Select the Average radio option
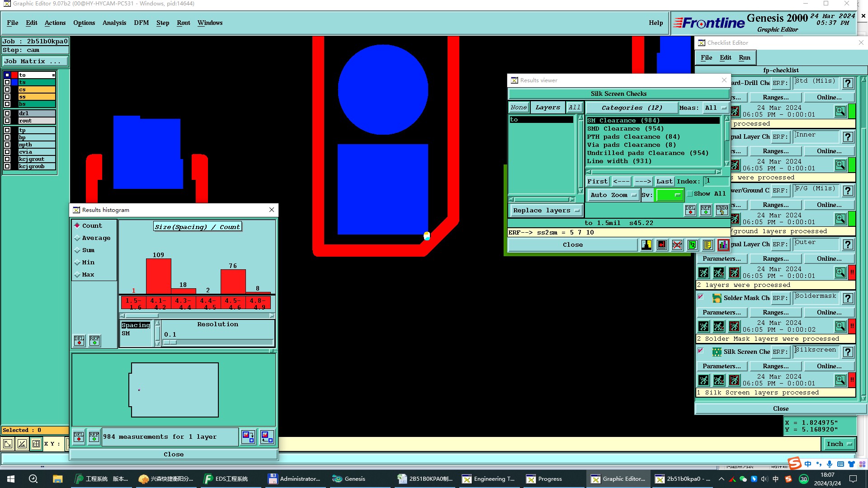Screen dimensions: 868x488 77,238
